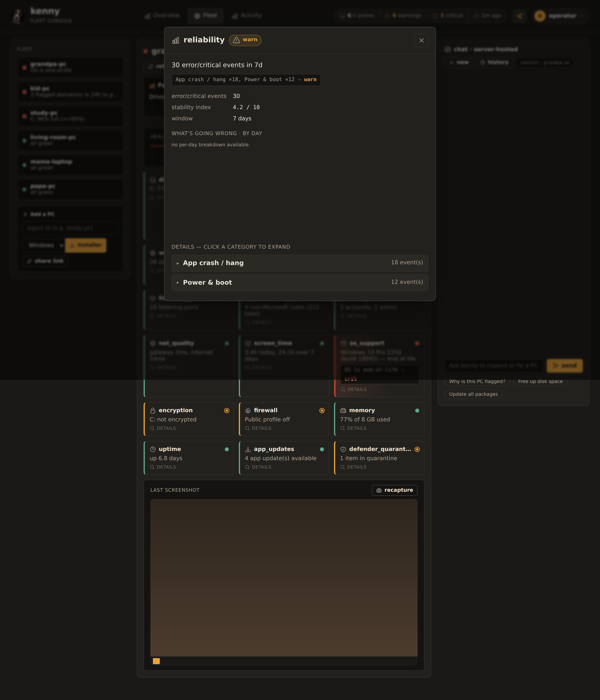Open DETAILS on the memory card

353,428
